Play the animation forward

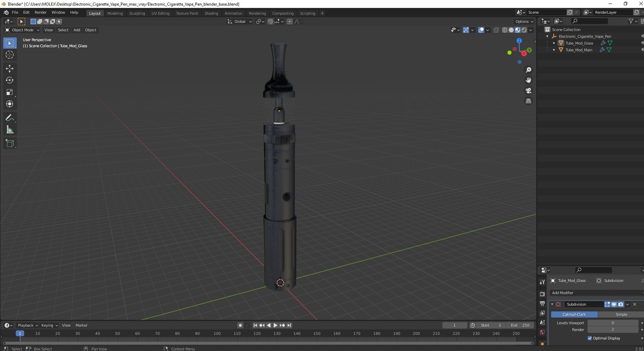(x=275, y=325)
